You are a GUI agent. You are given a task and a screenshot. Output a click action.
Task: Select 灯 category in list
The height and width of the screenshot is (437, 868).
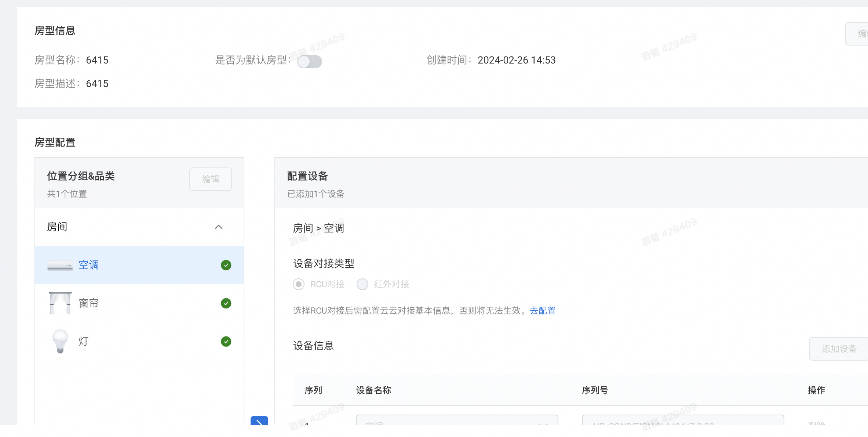pyautogui.click(x=84, y=342)
